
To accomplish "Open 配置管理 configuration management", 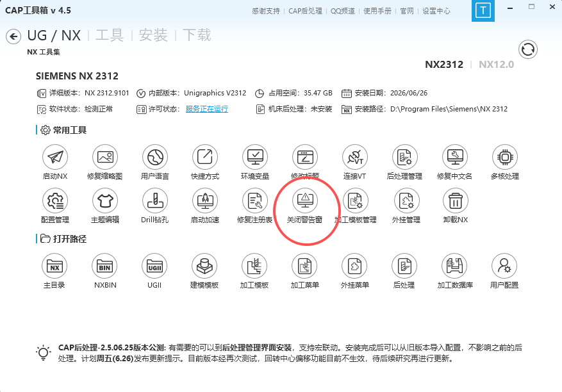I will [55, 200].
